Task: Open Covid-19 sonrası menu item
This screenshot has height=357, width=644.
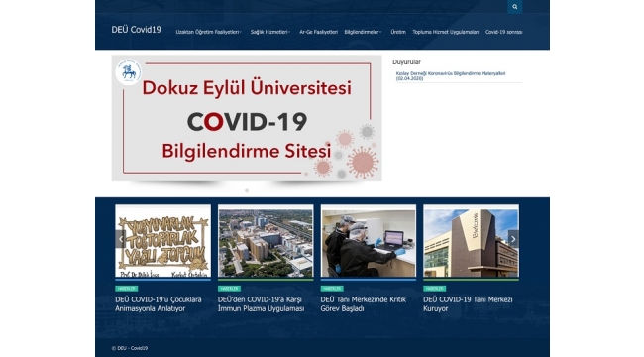Action: (504, 32)
